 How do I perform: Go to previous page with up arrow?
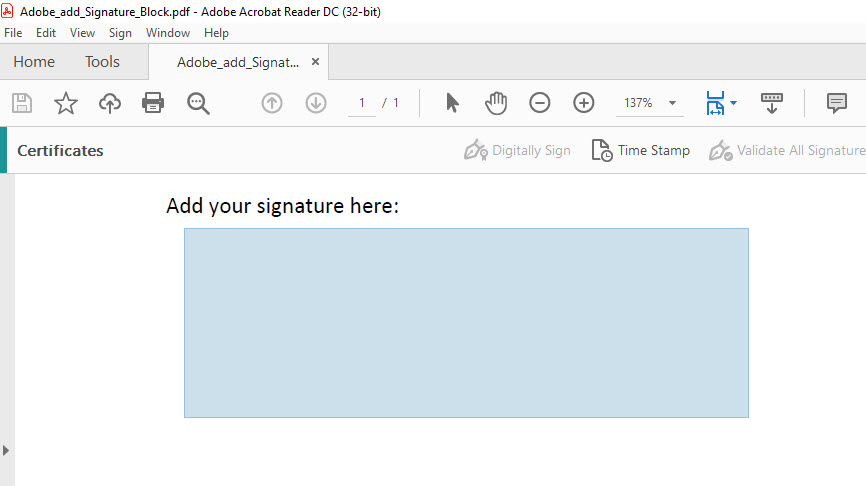[x=272, y=103]
